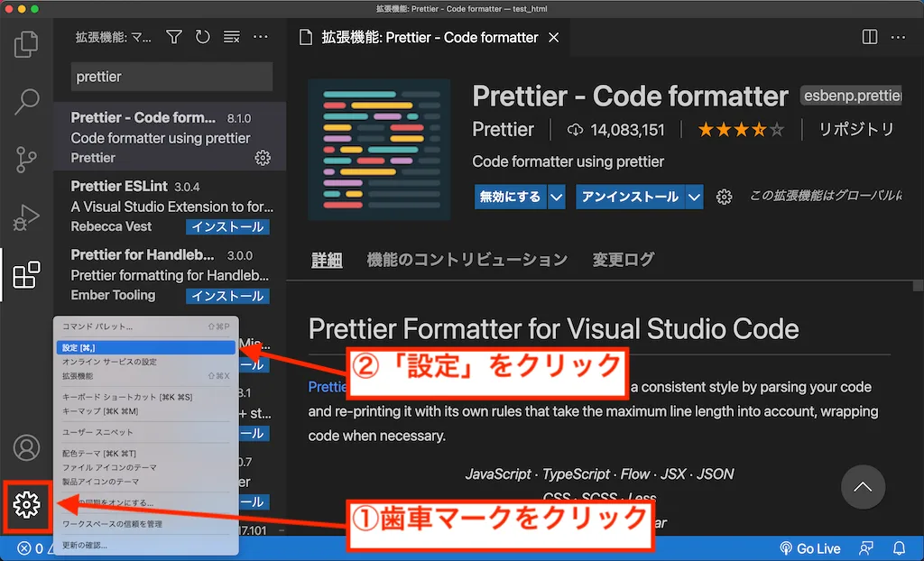This screenshot has height=561, width=924.
Task: Choose キーマップ menu item
Action: coord(145,411)
